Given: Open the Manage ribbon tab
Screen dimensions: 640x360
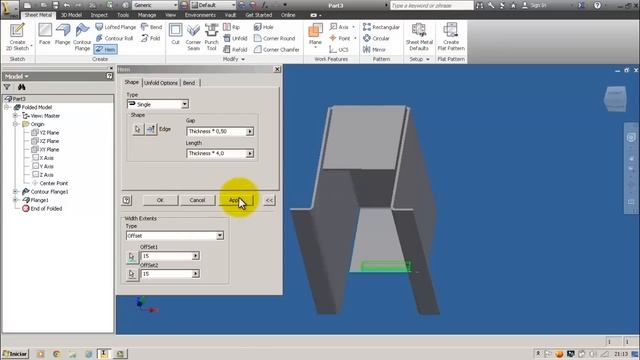Looking at the screenshot, I should pyautogui.click(x=147, y=15).
